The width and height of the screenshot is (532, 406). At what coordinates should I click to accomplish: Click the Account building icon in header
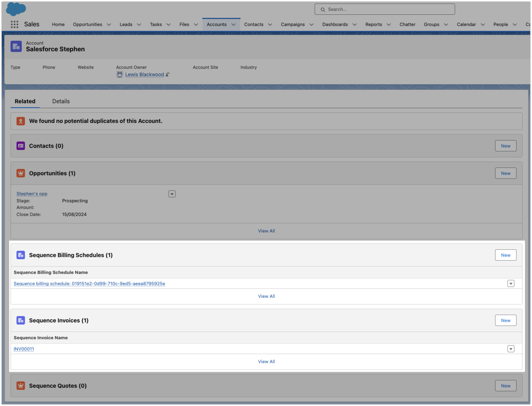(16, 46)
